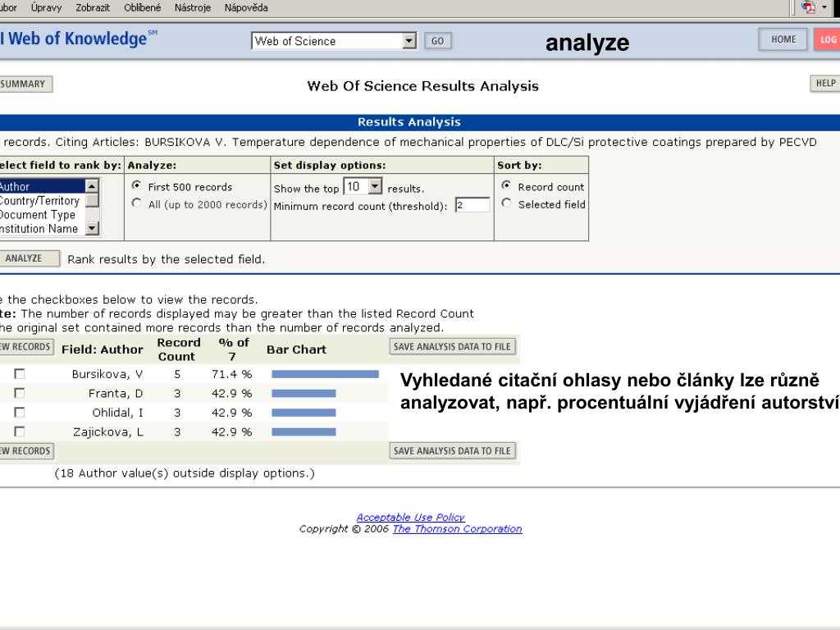Select the First 500 records radio button

click(137, 185)
